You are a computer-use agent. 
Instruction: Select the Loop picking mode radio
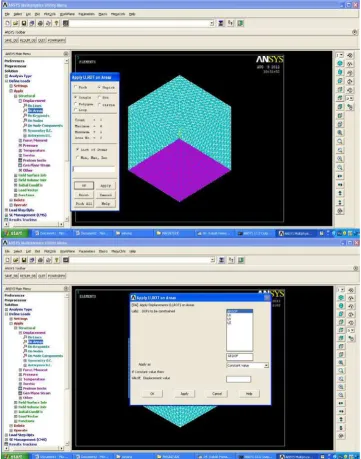(76, 109)
